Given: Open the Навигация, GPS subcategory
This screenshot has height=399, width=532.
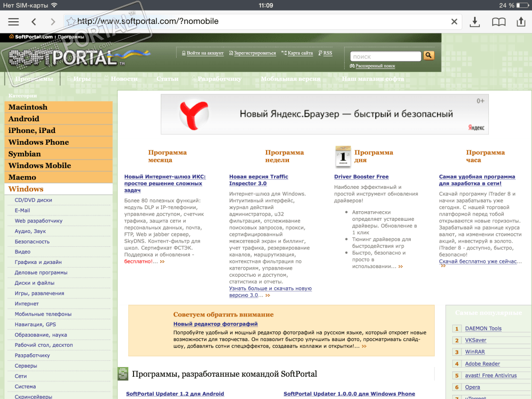Looking at the screenshot, I should point(35,325).
